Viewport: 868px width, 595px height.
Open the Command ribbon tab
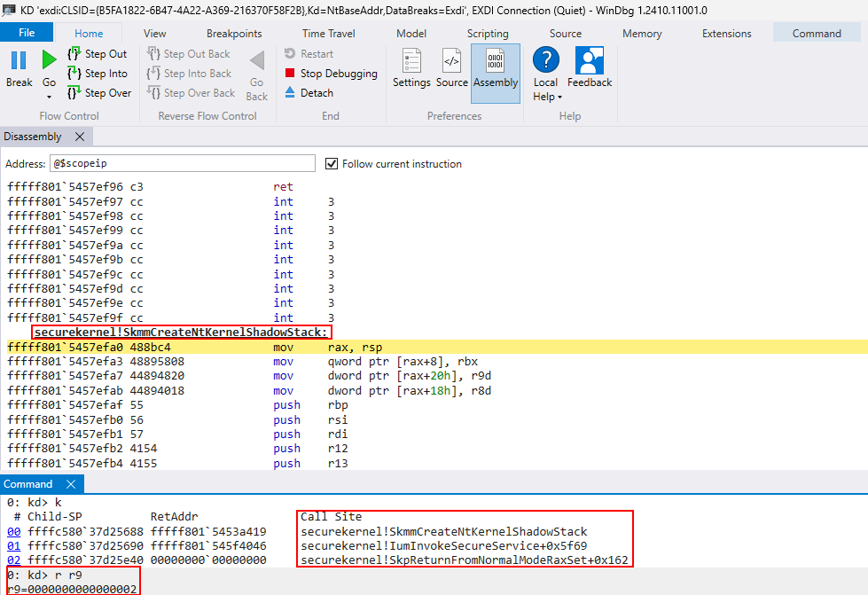[x=817, y=33]
